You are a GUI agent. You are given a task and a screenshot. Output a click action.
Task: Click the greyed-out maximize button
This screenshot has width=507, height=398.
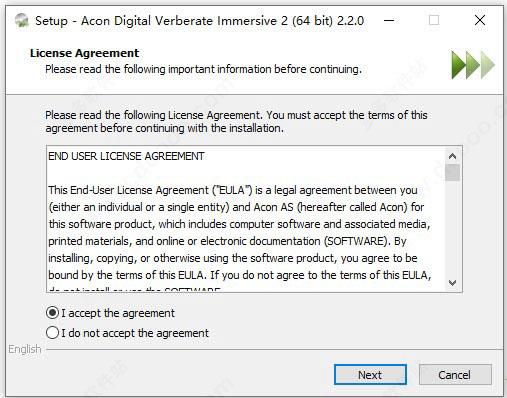434,20
